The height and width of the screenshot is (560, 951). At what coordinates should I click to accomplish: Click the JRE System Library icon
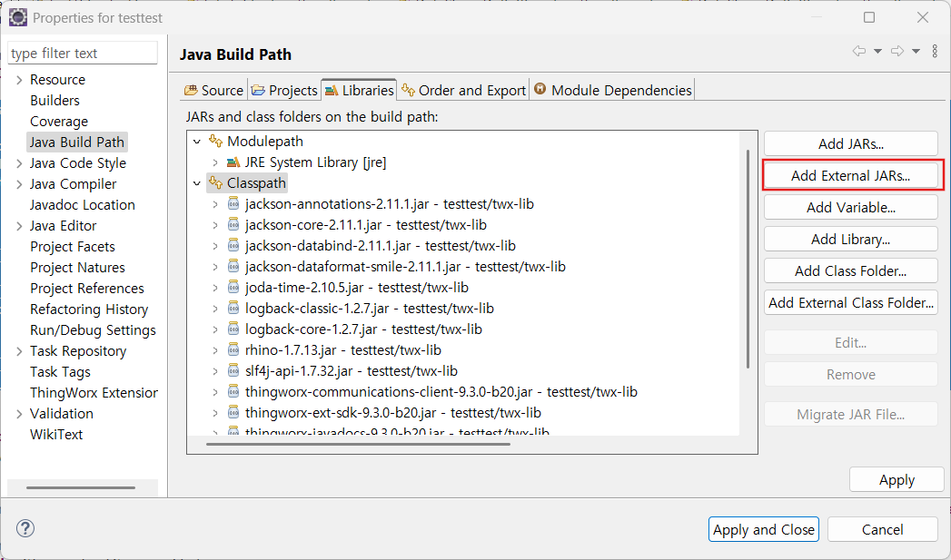pos(233,162)
